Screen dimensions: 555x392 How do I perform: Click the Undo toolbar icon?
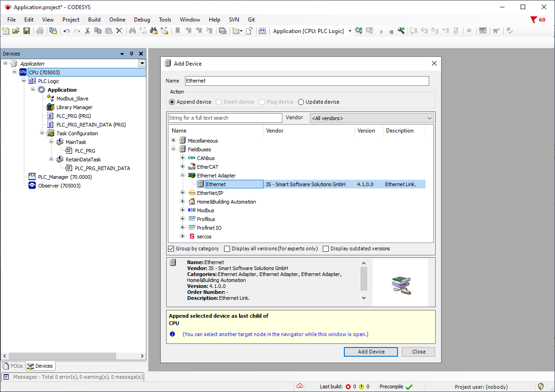(67, 31)
